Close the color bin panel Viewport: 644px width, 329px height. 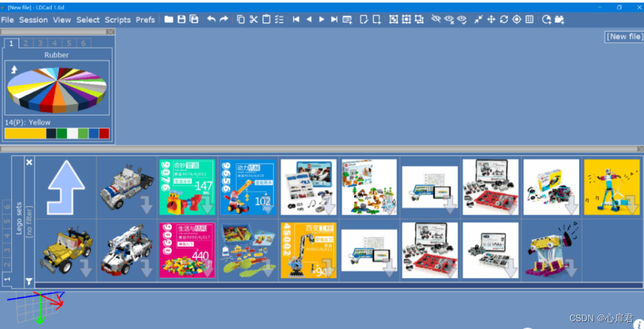tap(110, 31)
